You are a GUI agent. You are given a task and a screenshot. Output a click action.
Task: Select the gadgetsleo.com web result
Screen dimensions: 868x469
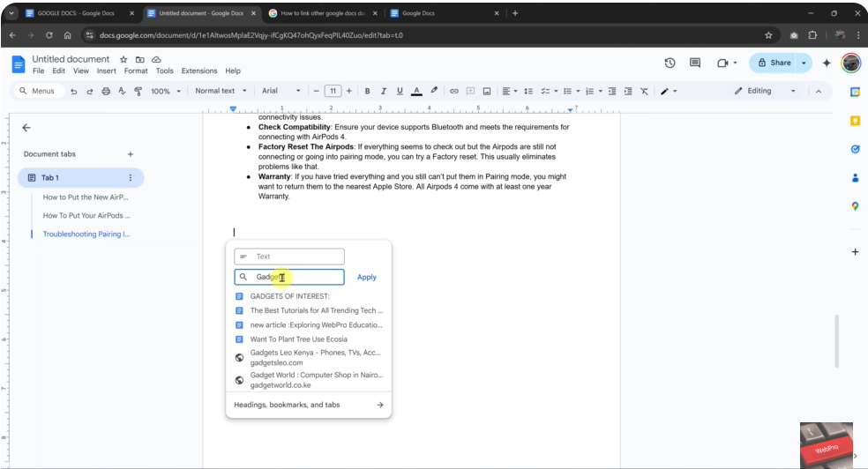309,358
